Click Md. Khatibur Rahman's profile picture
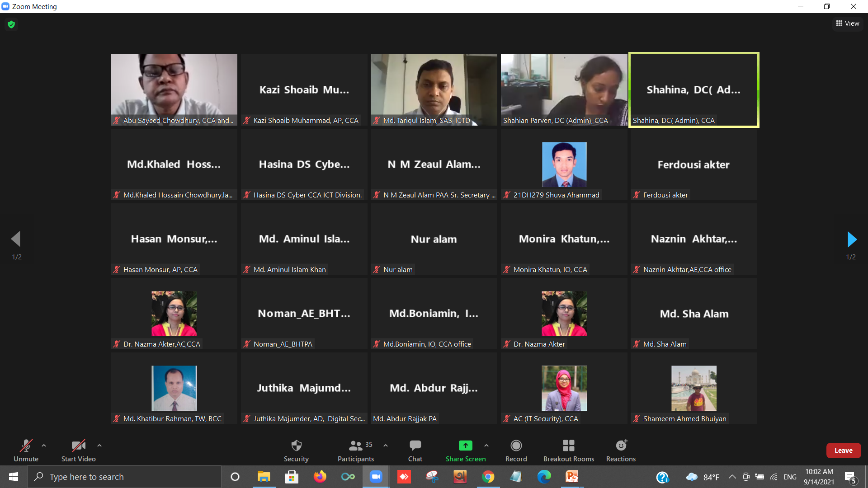 click(174, 388)
